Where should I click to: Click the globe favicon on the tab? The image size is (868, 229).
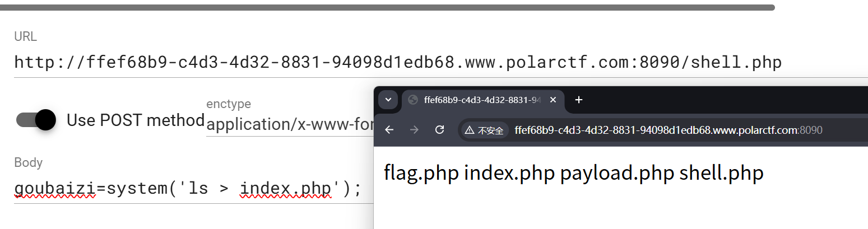pos(413,100)
